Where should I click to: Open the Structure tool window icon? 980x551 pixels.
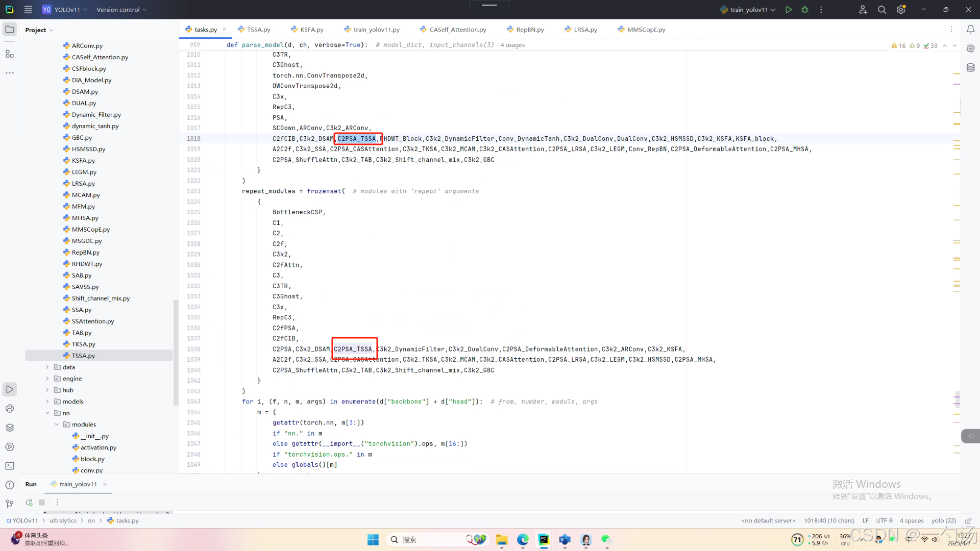[x=10, y=54]
